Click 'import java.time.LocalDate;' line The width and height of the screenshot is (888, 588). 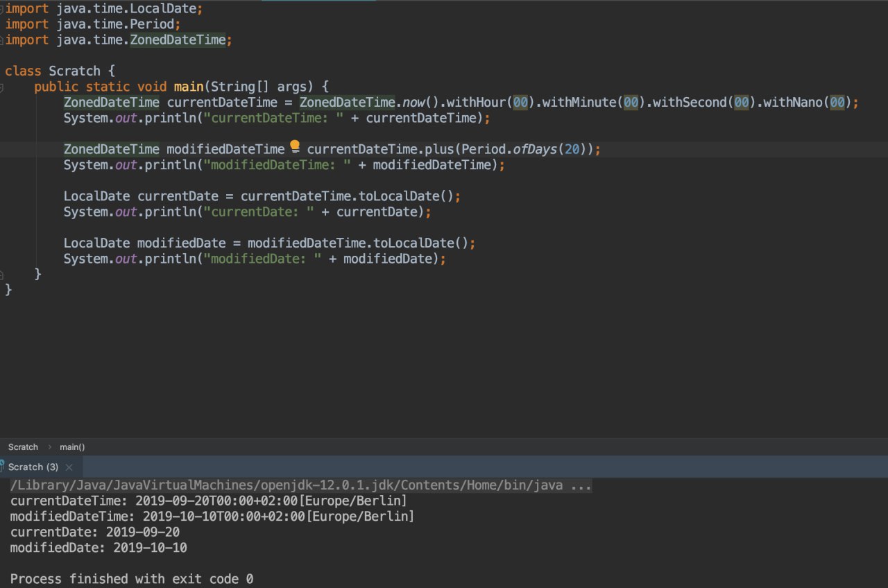point(105,9)
